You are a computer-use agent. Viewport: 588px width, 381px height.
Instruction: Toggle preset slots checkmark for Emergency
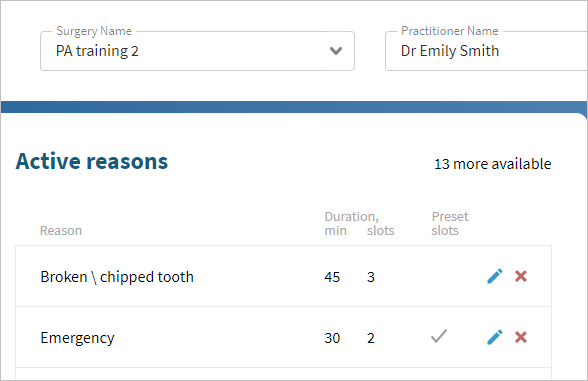439,336
